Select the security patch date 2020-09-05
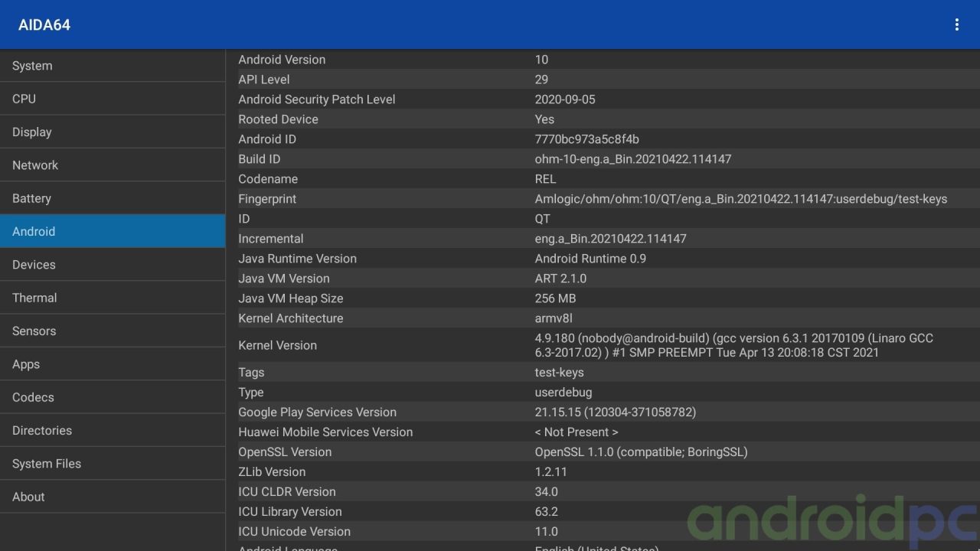 point(565,99)
